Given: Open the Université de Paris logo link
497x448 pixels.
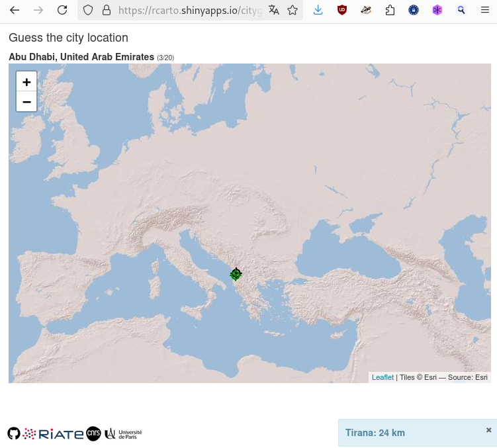Looking at the screenshot, I should coord(124,433).
